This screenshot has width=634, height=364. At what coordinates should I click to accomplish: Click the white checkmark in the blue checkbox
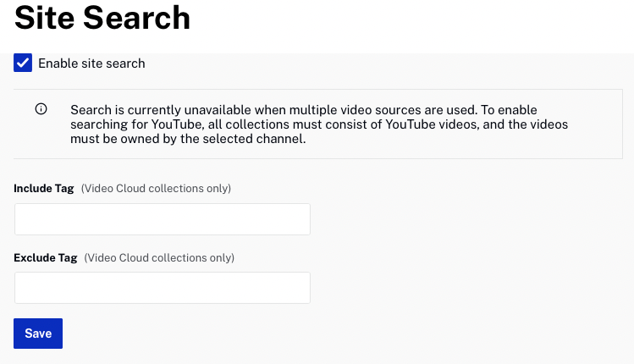(23, 63)
